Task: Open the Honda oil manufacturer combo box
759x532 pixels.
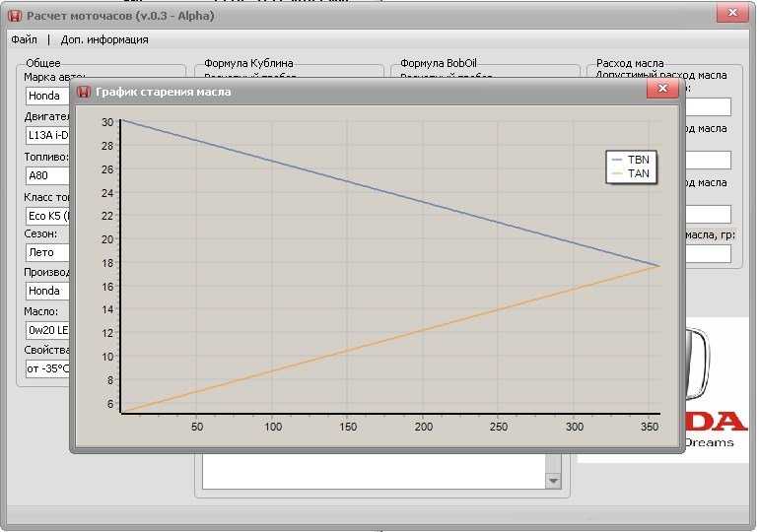Action: [x=47, y=291]
